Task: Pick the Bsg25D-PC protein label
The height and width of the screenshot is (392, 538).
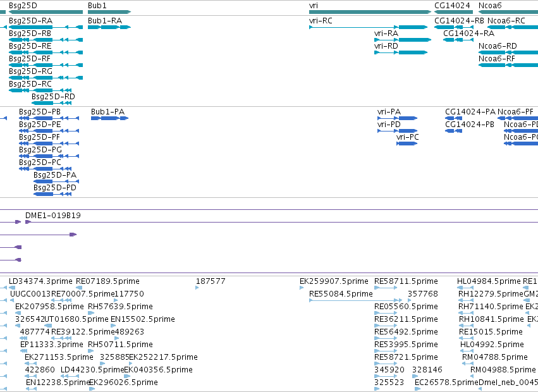Action: point(40,162)
